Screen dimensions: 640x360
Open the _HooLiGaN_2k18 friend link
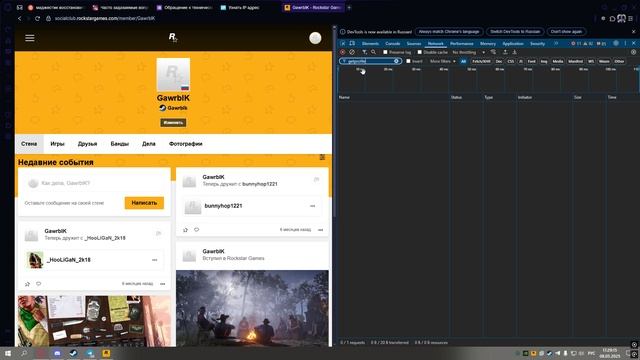click(x=69, y=260)
